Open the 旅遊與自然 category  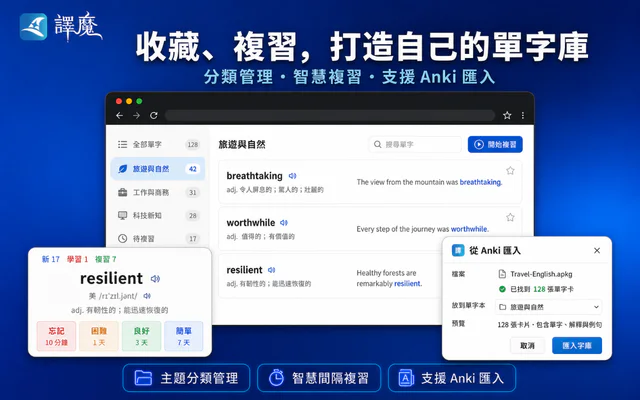point(158,169)
